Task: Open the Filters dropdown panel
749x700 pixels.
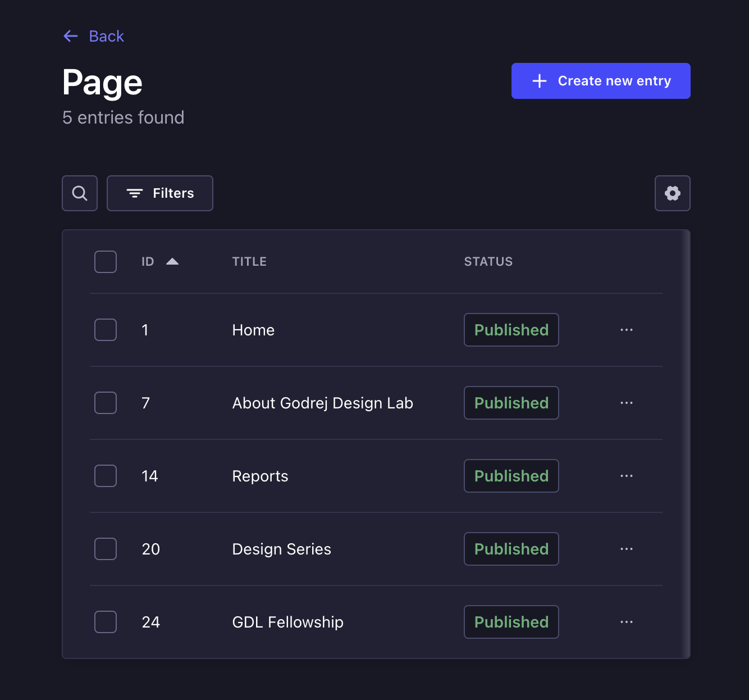Action: click(159, 193)
